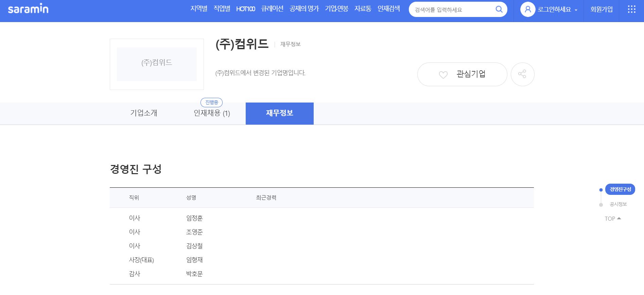Click the name 임정훈
644x295 pixels.
[194, 218]
